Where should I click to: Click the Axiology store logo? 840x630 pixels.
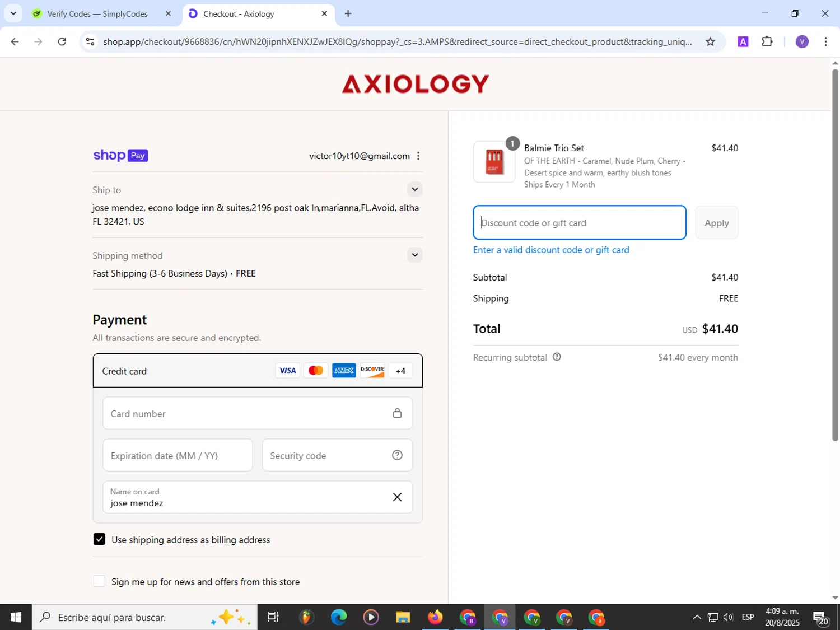click(416, 84)
